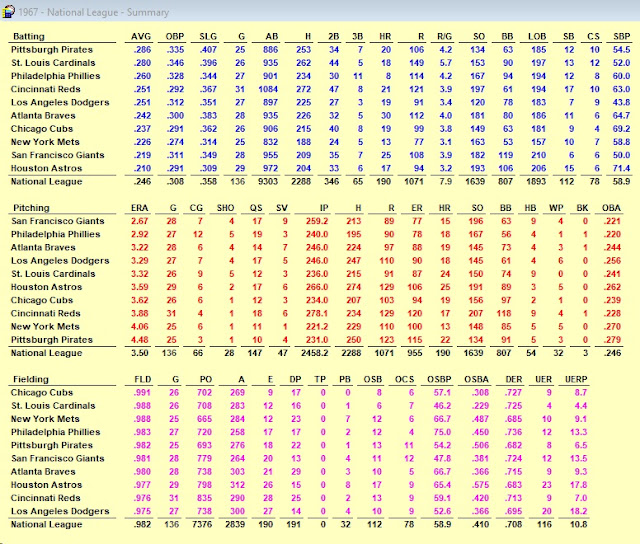Select New York Mets in Batting table
This screenshot has height=544, width=640.
(45, 142)
